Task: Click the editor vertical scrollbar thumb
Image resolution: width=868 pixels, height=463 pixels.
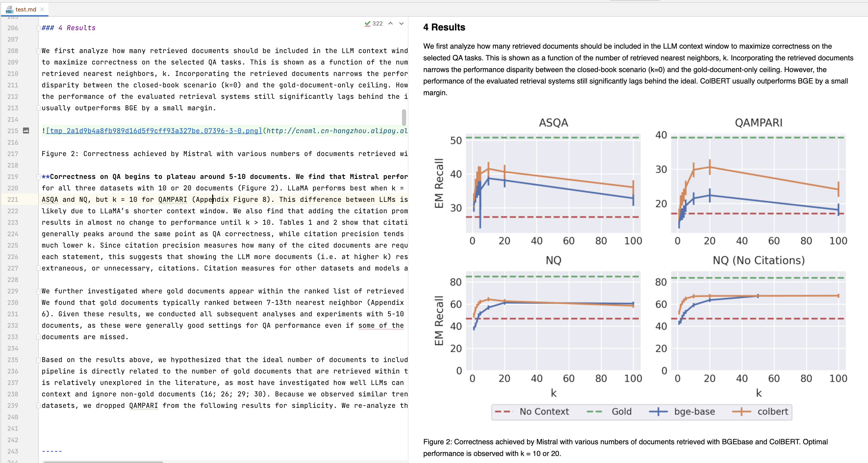Action: 404,117
